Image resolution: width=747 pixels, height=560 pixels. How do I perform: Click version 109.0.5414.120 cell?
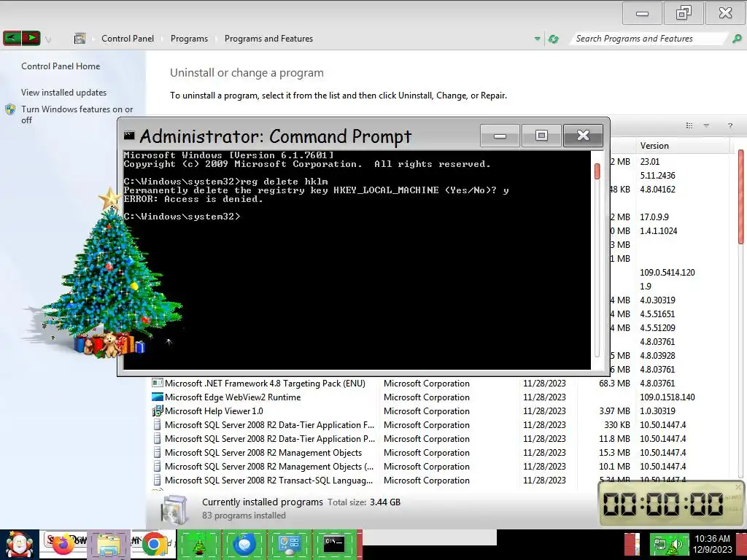[667, 273]
